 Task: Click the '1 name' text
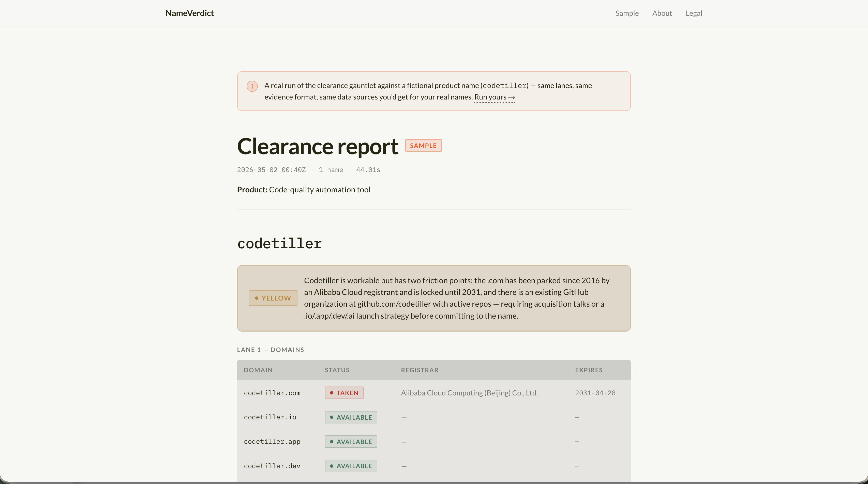point(331,170)
